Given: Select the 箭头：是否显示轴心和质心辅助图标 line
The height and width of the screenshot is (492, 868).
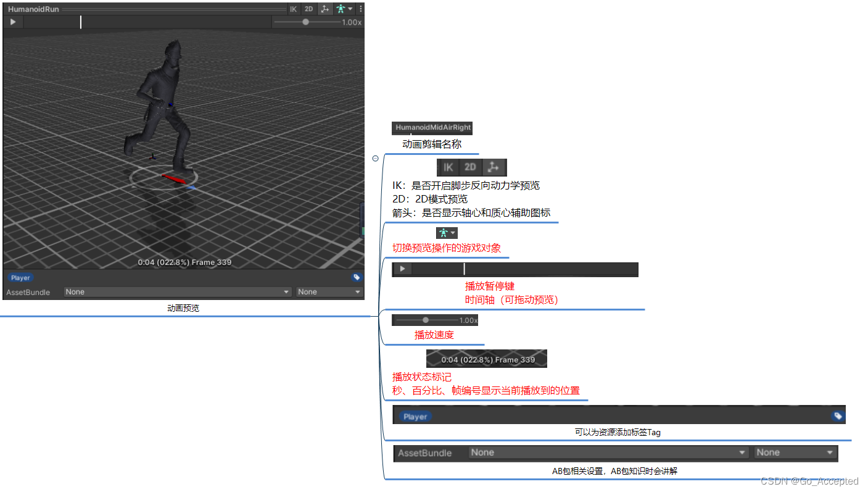Looking at the screenshot, I should (x=471, y=213).
